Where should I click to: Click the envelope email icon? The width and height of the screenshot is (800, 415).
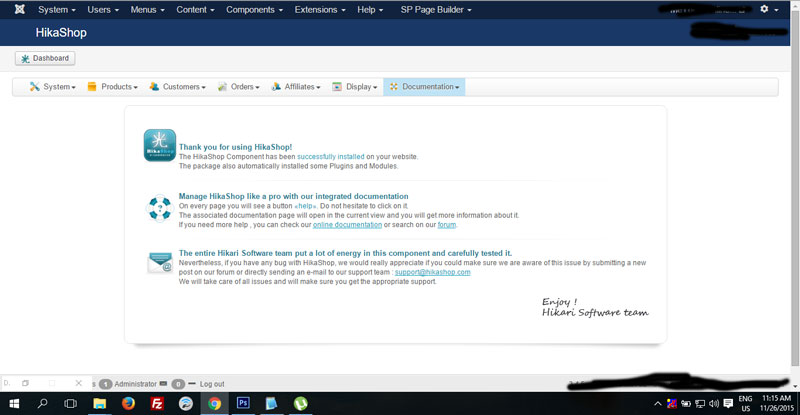pos(160,263)
